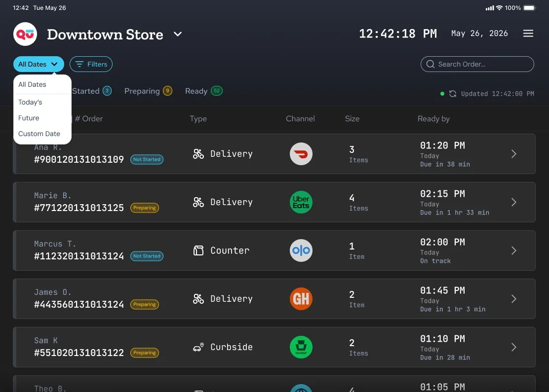This screenshot has width=549, height=392.
Task: Click the Uber Eats channel icon
Action: click(x=301, y=202)
